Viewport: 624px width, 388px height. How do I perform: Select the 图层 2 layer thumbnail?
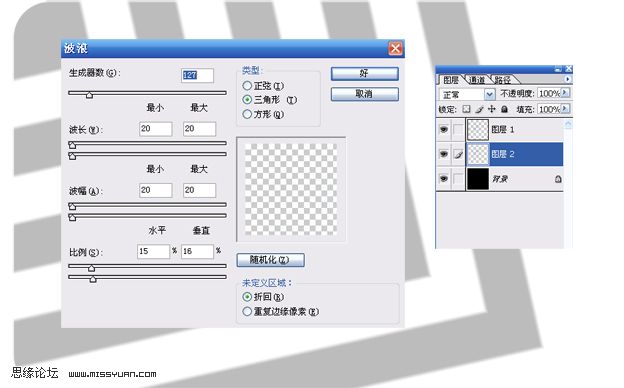[x=478, y=154]
